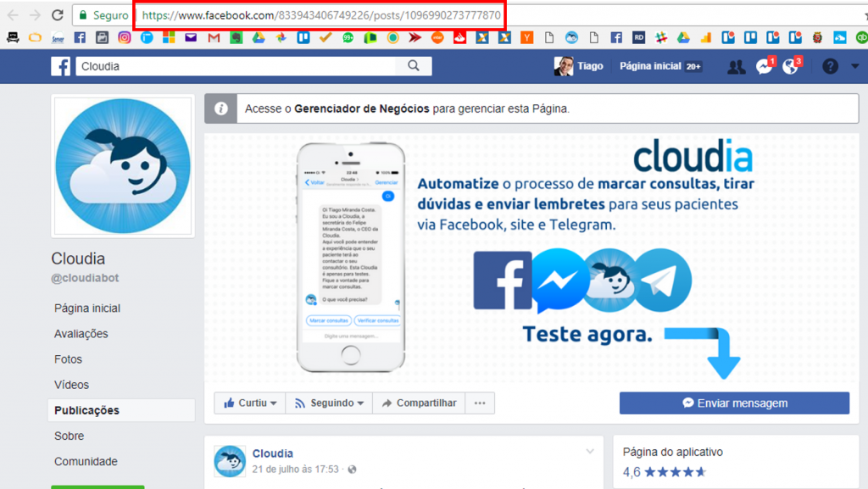Viewport: 868px width, 489px height.
Task: Click the green Seguro padlock icon
Action: tap(84, 15)
